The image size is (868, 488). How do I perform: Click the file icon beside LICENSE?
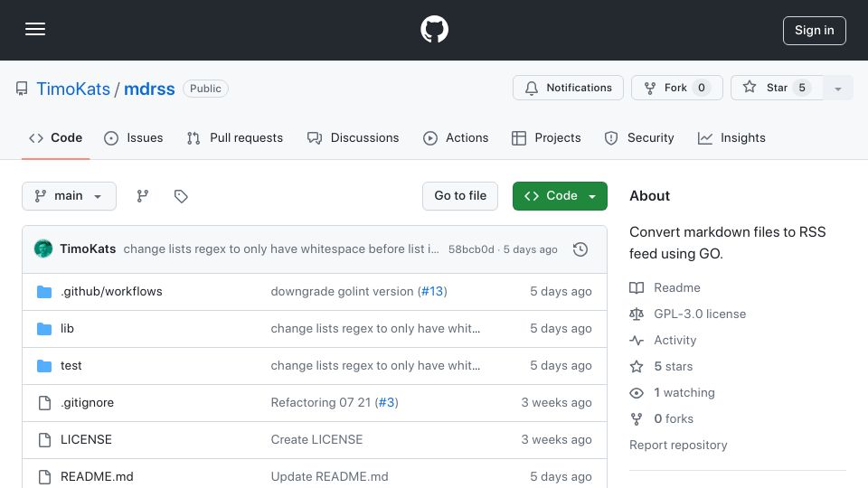coord(44,440)
